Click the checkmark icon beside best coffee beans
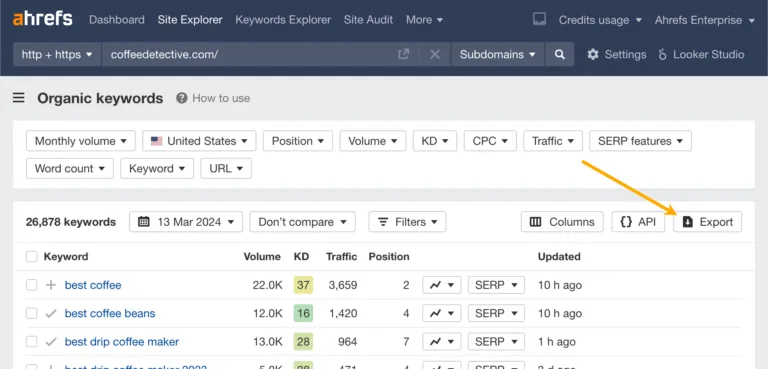Screen dimensions: 768x369 pos(51,314)
